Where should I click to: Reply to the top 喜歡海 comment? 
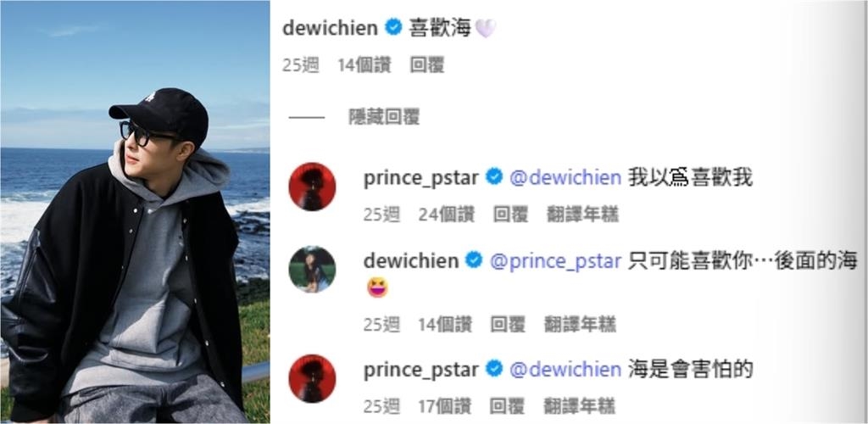[x=427, y=65]
